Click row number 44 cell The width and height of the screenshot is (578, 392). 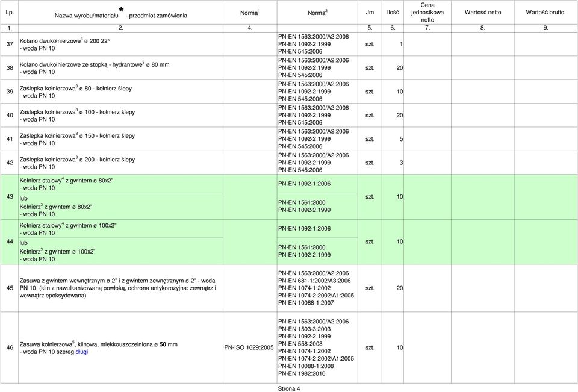coord(10,241)
